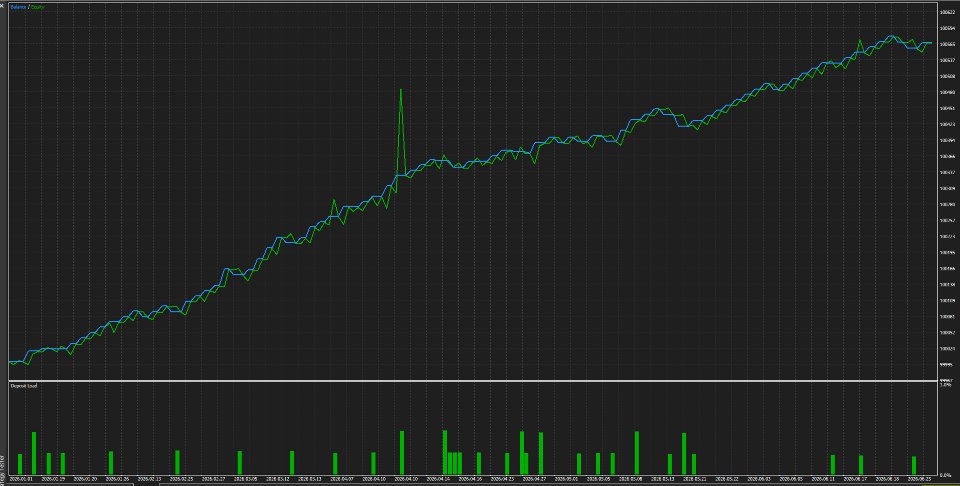
Task: Click the Deposit Load bar under the spike
Action: pos(402,452)
